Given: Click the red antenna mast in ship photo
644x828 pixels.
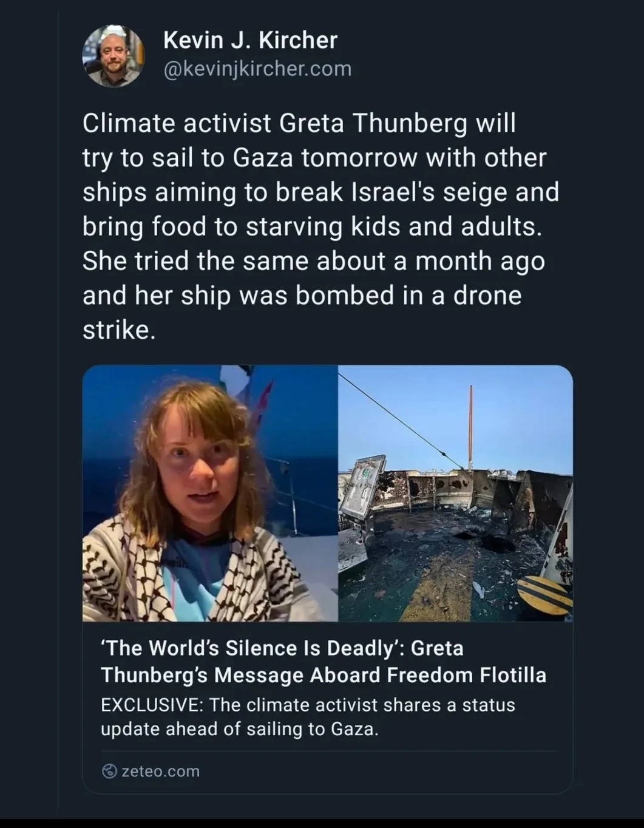Looking at the screenshot, I should (x=470, y=425).
